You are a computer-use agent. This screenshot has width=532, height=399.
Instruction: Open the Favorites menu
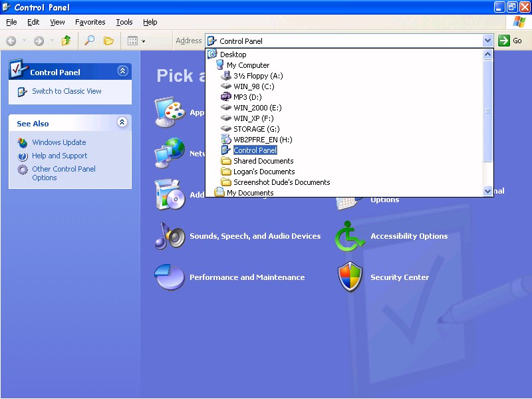click(x=90, y=22)
